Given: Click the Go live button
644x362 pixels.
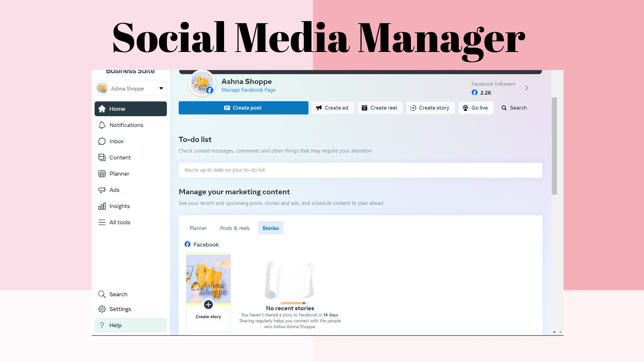Looking at the screenshot, I should 476,108.
